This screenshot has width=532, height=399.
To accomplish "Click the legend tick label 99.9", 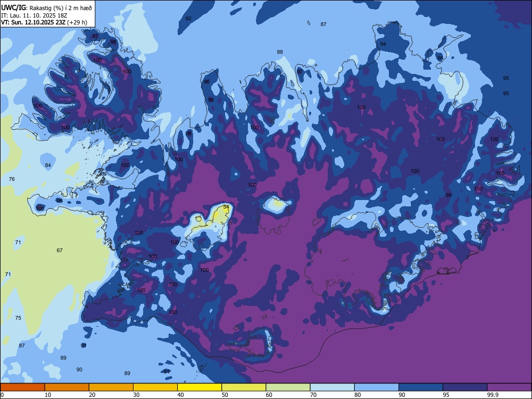I will click(492, 395).
